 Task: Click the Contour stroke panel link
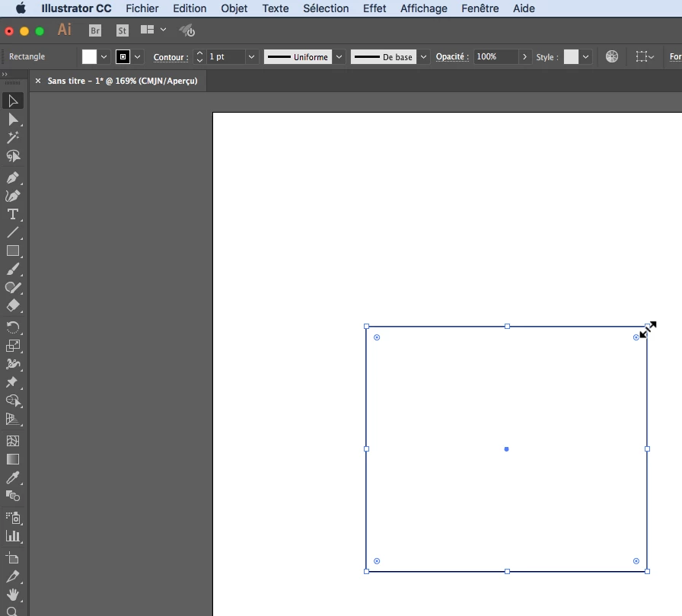coord(170,57)
